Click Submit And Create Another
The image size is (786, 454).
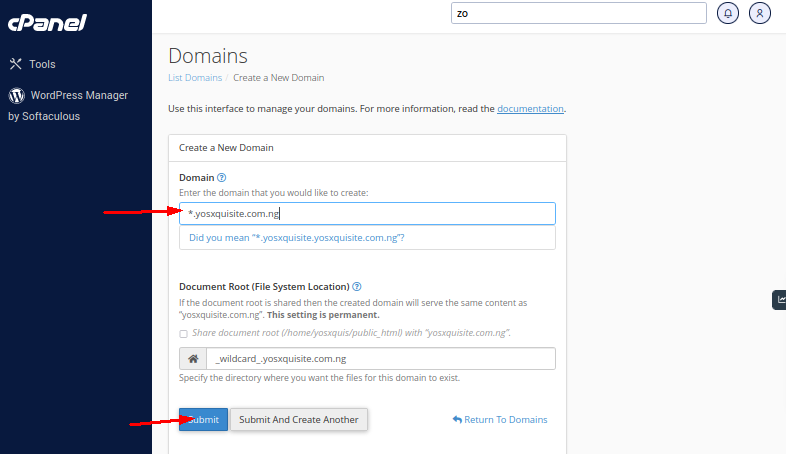tap(298, 419)
